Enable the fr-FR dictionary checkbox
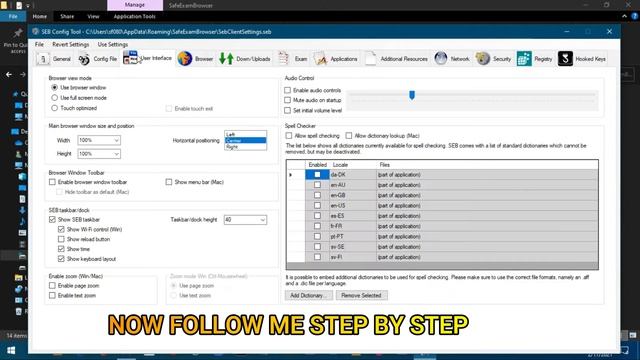The height and width of the screenshot is (360, 640). pos(317,226)
